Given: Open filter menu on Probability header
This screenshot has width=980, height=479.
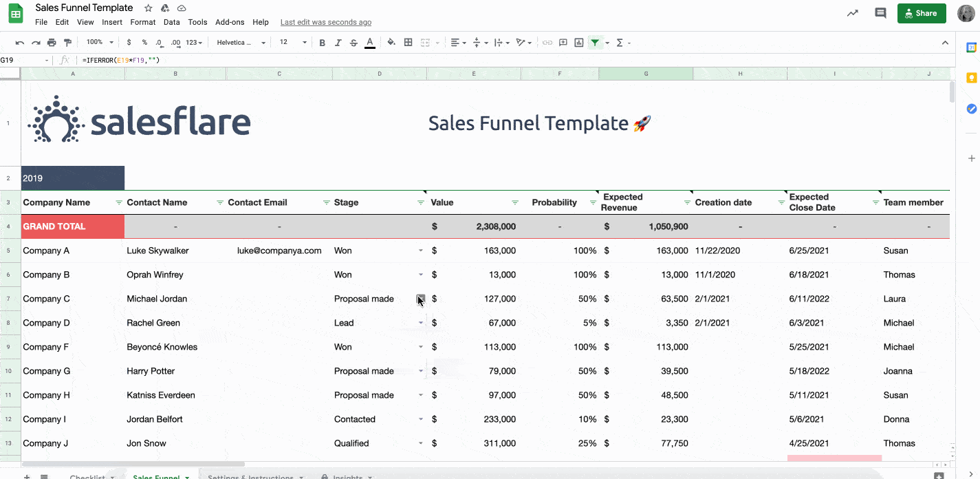Looking at the screenshot, I should (x=593, y=202).
